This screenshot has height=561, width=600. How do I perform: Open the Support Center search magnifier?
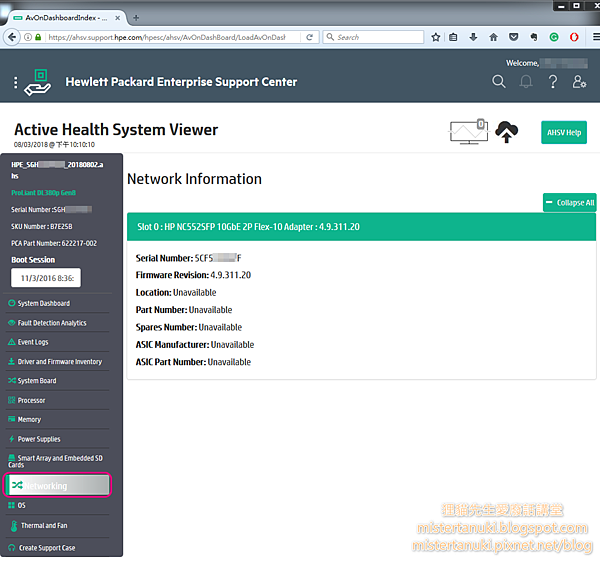[x=499, y=82]
